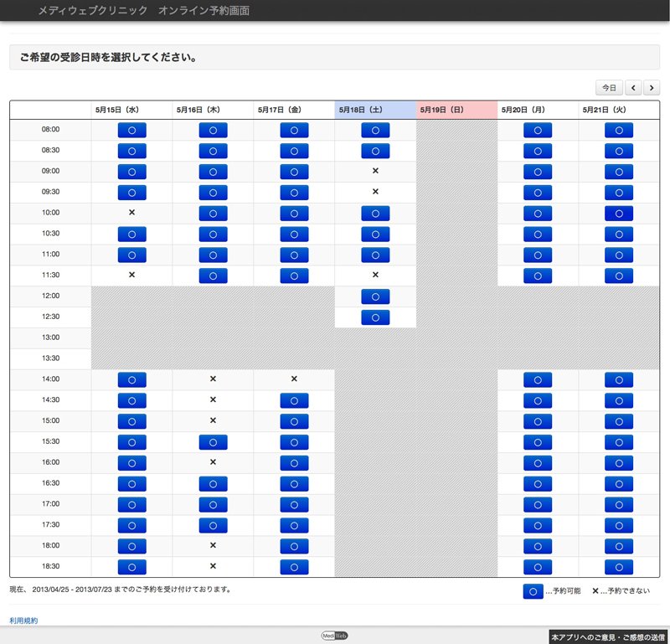Viewport: 670px width, 644px height.
Task: Reserve 15:00 on 5月21日（火）
Action: pos(619,421)
